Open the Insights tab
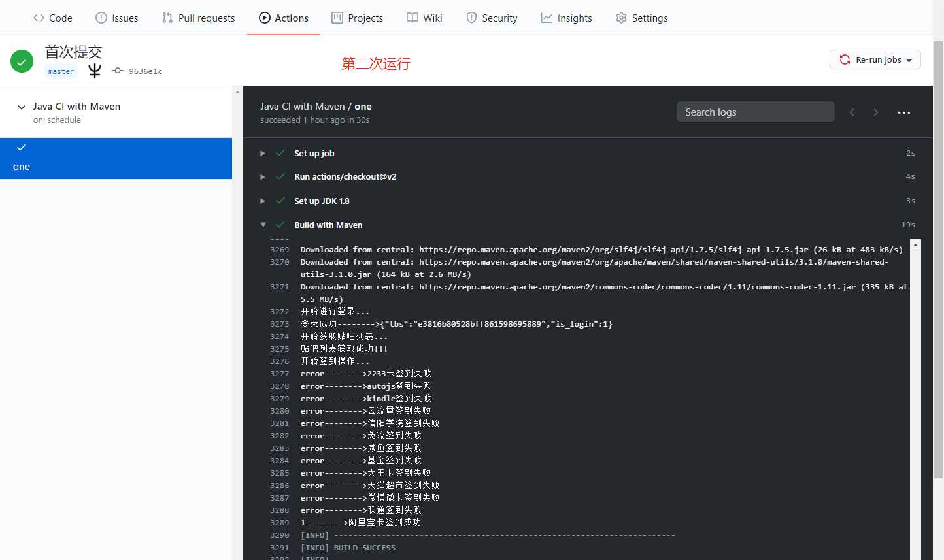Image resolution: width=944 pixels, height=560 pixels. point(566,18)
